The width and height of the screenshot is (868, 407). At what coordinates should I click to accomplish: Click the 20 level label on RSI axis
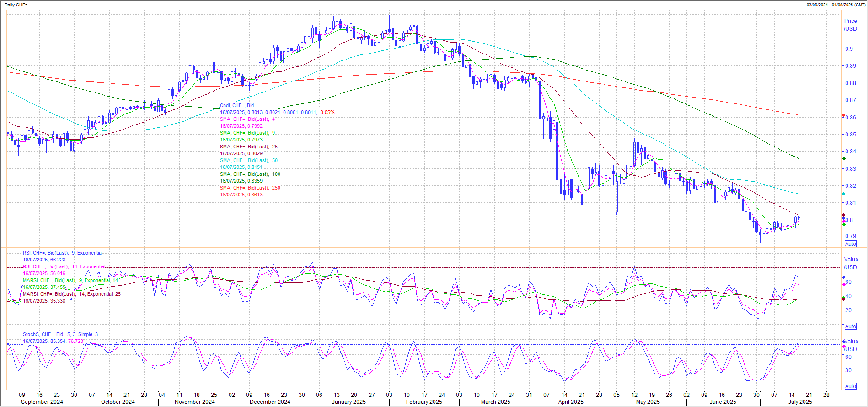click(x=848, y=310)
